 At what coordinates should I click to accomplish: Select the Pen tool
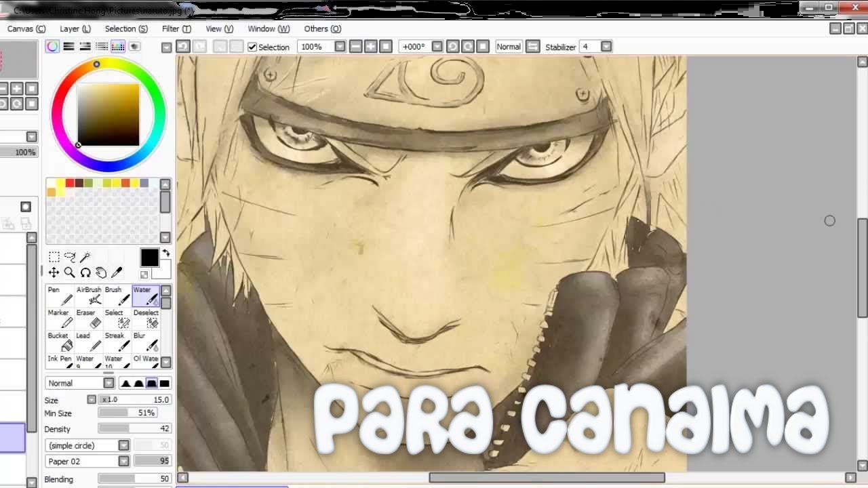(x=60, y=296)
